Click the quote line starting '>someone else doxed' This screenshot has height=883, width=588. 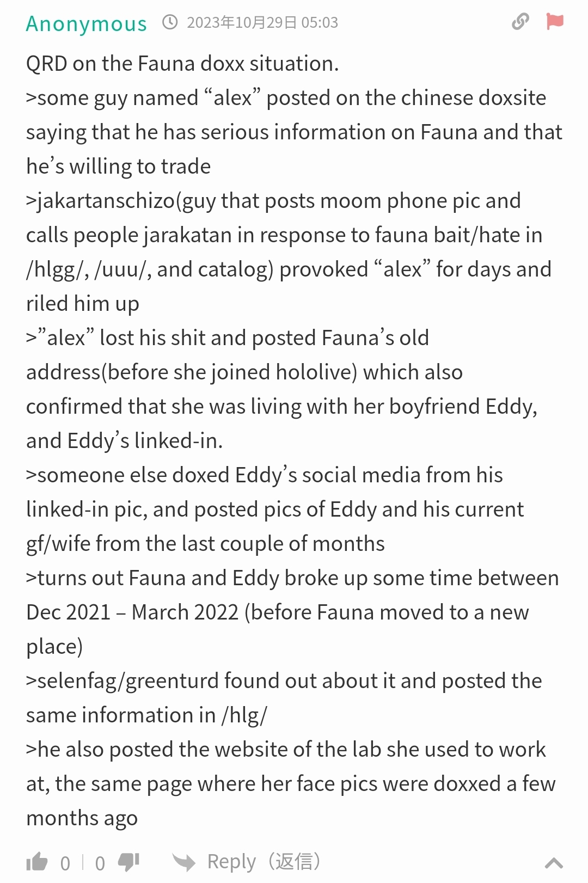tap(265, 475)
